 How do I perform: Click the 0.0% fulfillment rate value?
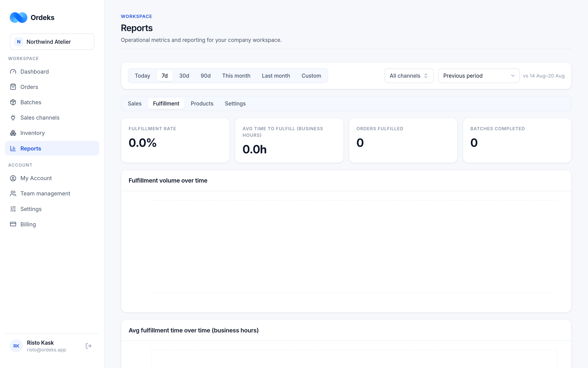[143, 143]
